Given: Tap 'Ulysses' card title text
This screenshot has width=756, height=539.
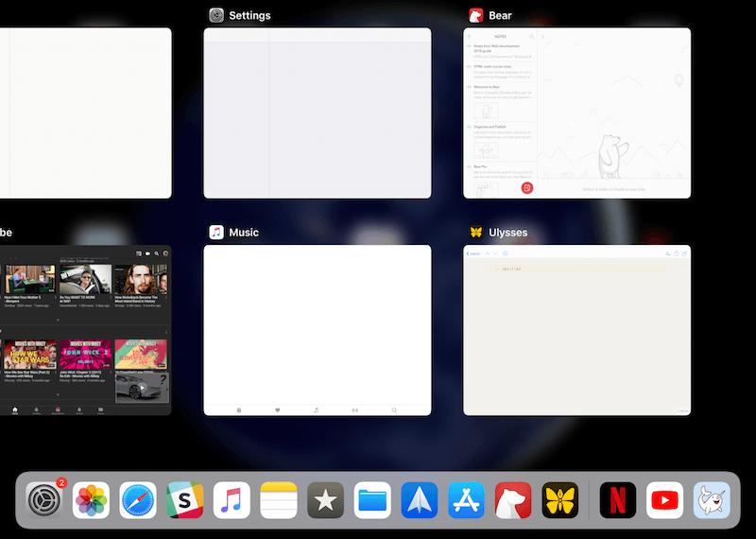Looking at the screenshot, I should point(508,233).
